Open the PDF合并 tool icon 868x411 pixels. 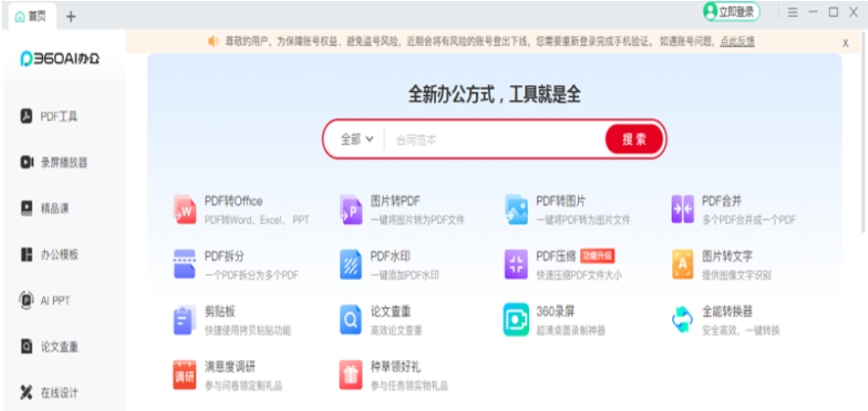[x=683, y=209]
